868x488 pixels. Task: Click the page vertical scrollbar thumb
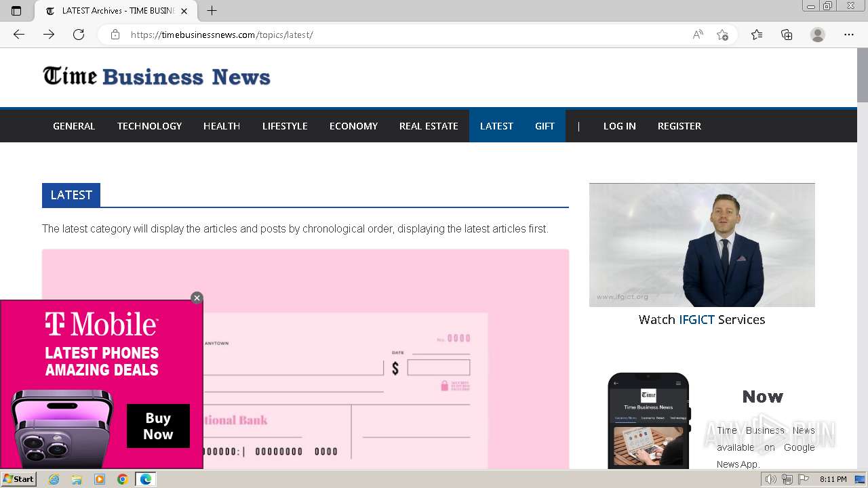[862, 75]
